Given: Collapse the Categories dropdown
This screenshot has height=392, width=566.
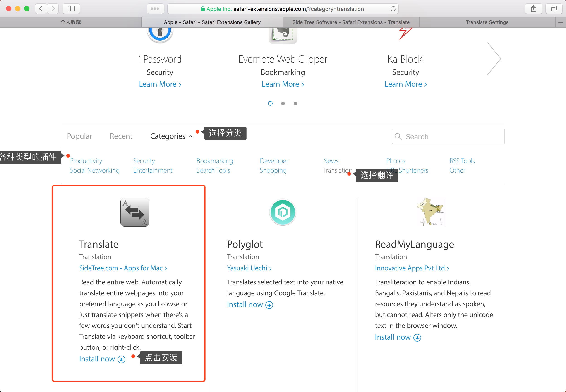Looking at the screenshot, I should (171, 136).
